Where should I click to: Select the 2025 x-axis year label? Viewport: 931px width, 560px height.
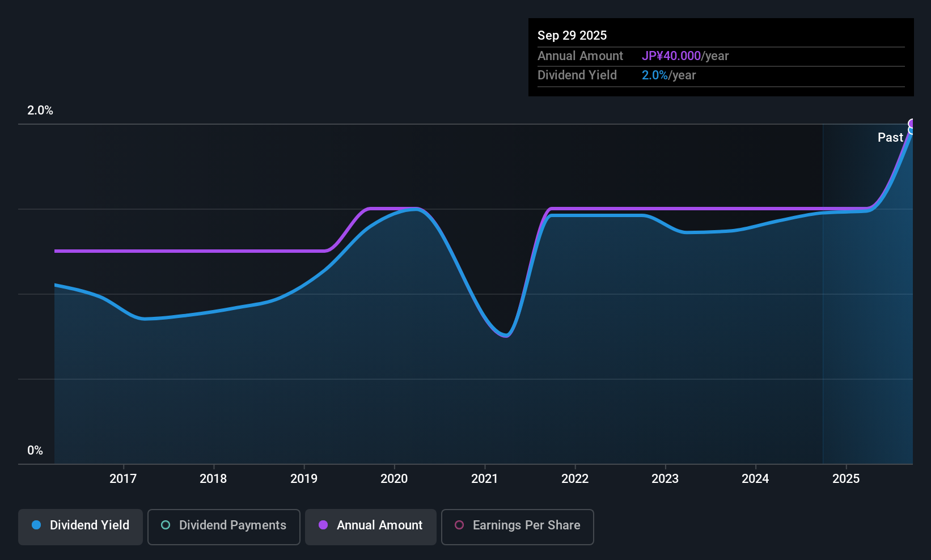point(846,479)
